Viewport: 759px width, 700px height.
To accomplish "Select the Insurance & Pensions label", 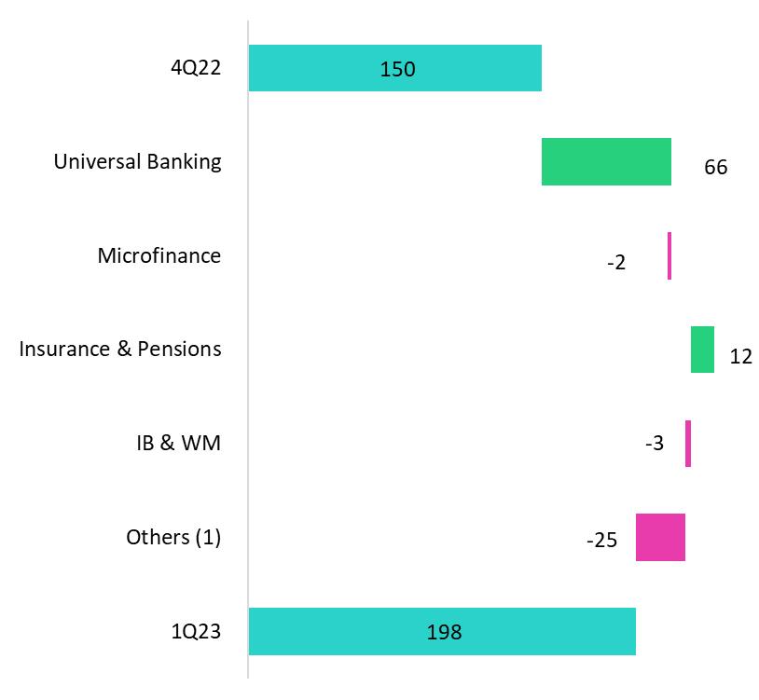I will pyautogui.click(x=120, y=349).
